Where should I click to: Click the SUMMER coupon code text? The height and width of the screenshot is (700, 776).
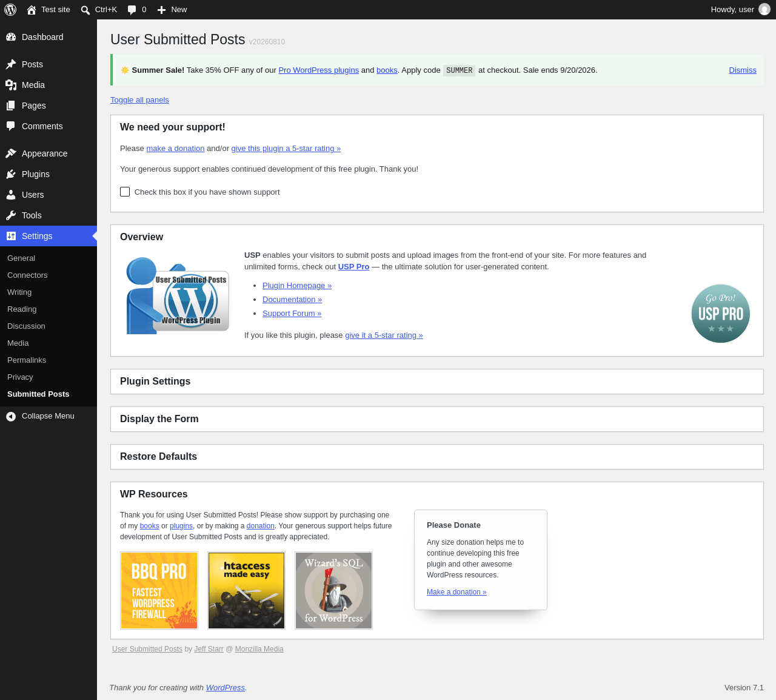coord(459,70)
